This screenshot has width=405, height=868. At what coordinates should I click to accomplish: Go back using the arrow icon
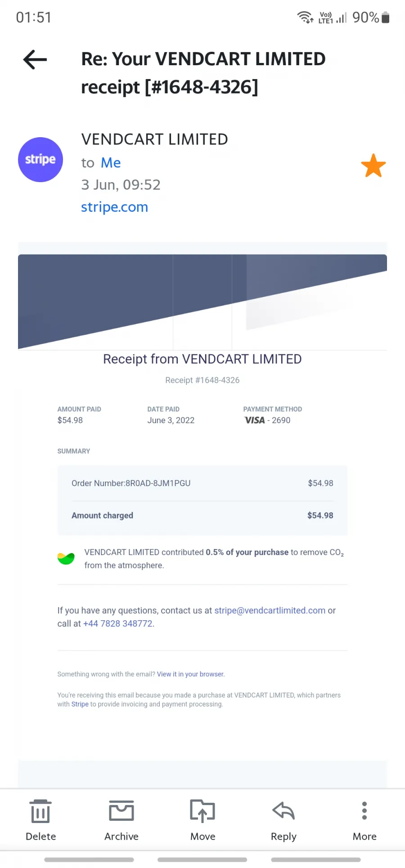click(35, 59)
